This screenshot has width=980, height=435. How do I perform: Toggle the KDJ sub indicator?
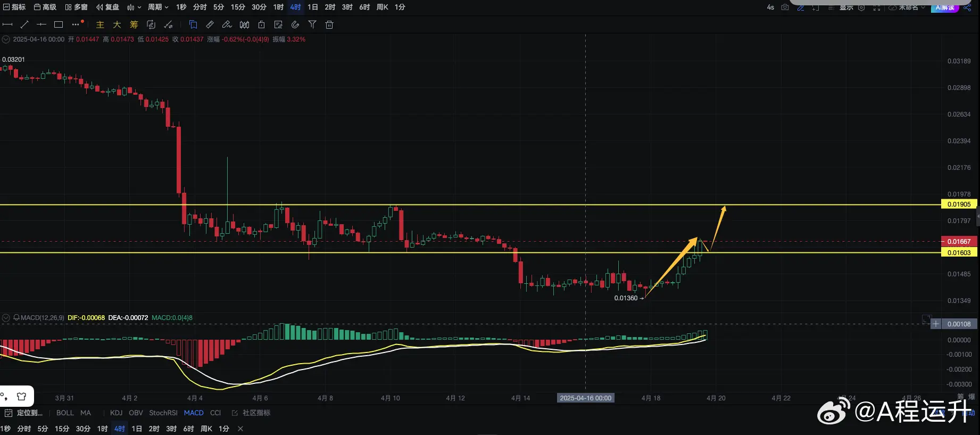(x=116, y=413)
